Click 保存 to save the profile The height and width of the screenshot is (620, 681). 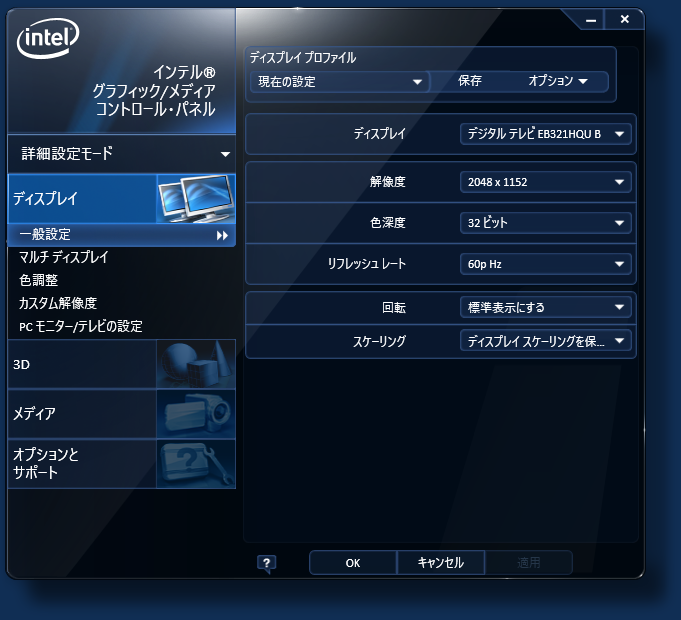(470, 81)
